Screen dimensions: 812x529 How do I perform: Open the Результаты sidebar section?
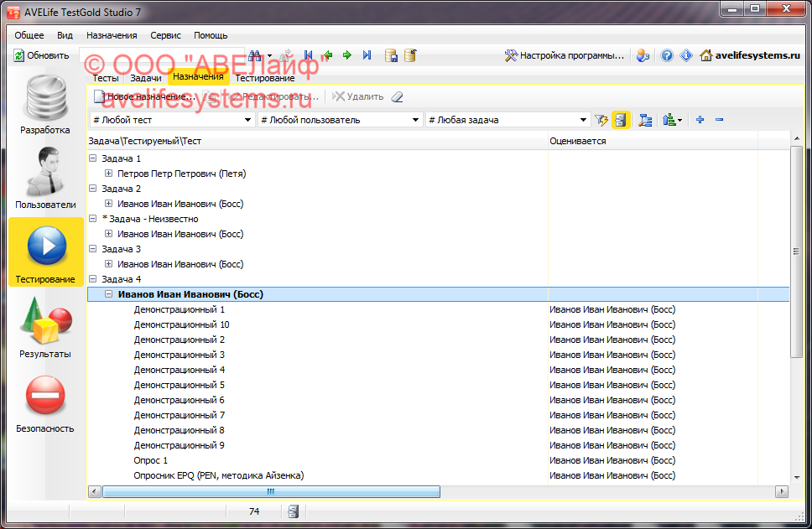(45, 328)
